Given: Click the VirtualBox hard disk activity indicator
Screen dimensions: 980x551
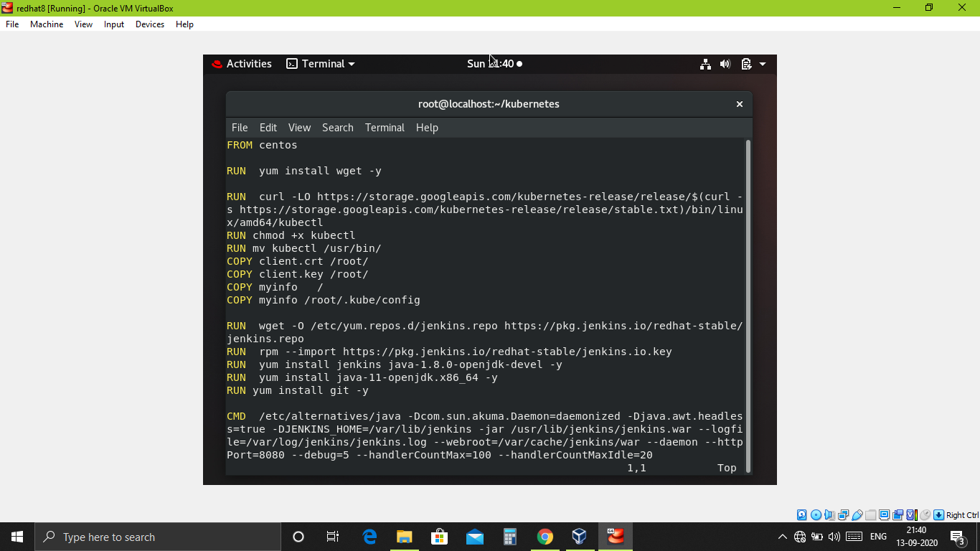Looking at the screenshot, I should (801, 515).
